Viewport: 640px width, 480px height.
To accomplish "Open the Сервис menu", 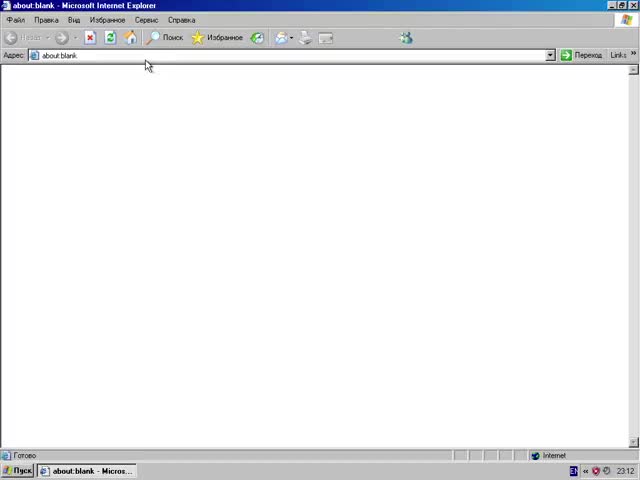I will (146, 20).
